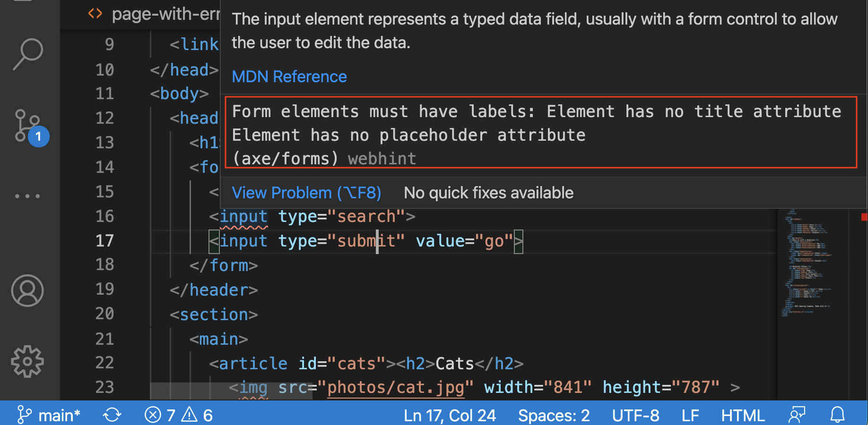Click the <link tag on line 9
The width and height of the screenshot is (868, 425).
coord(194,44)
